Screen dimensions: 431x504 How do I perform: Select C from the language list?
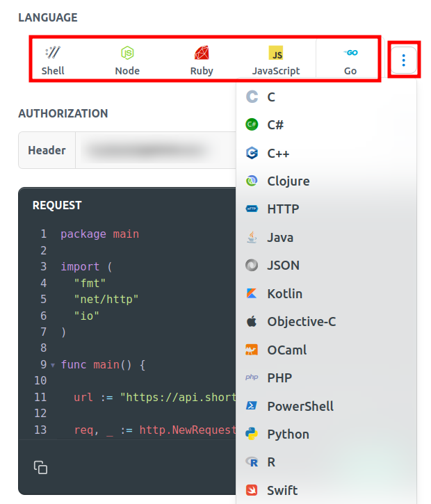(x=271, y=97)
